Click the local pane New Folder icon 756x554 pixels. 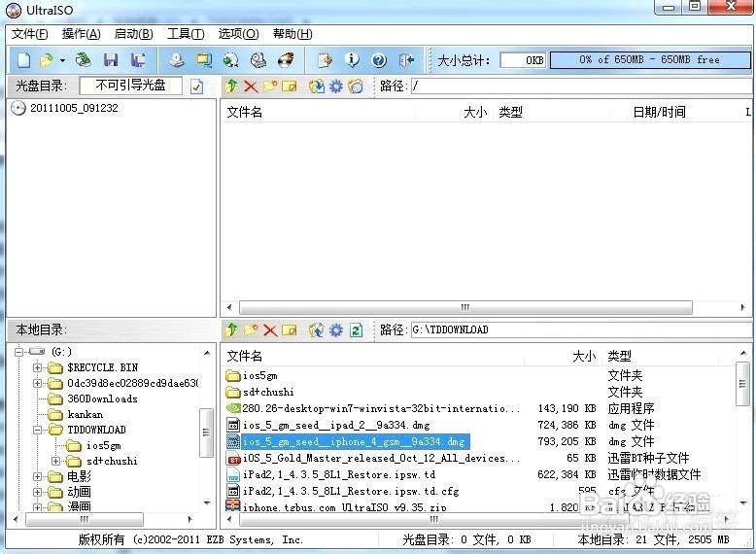[251, 329]
